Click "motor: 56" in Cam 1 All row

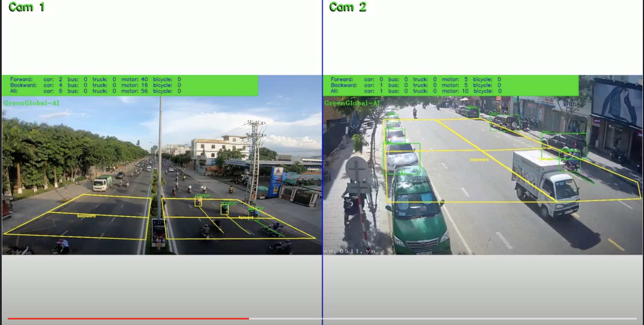pyautogui.click(x=135, y=91)
